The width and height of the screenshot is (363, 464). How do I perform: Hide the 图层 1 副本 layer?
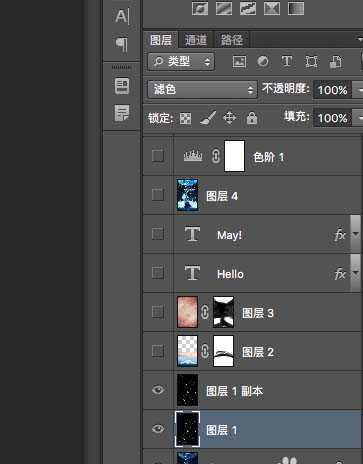158,390
